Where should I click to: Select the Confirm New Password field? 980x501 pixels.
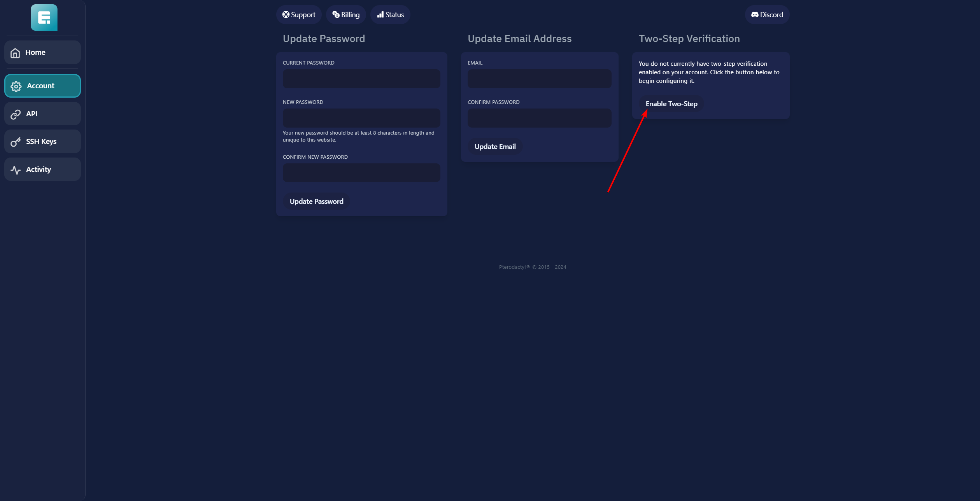(x=361, y=173)
